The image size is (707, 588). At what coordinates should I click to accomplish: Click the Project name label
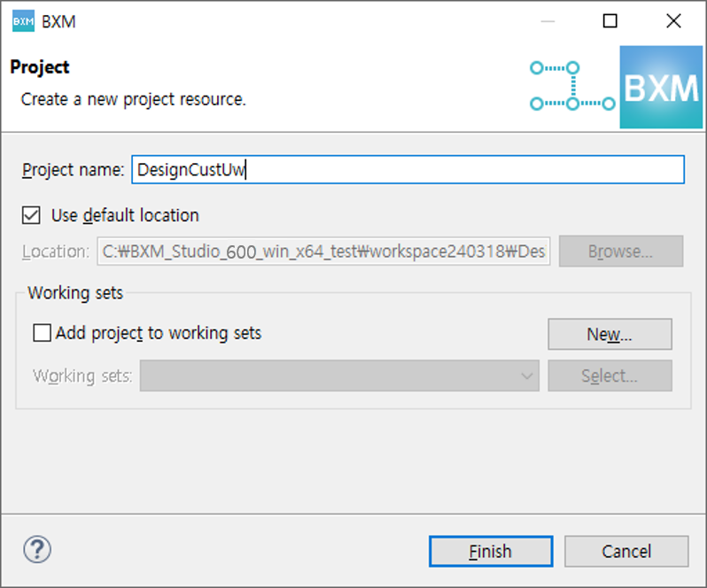click(73, 170)
